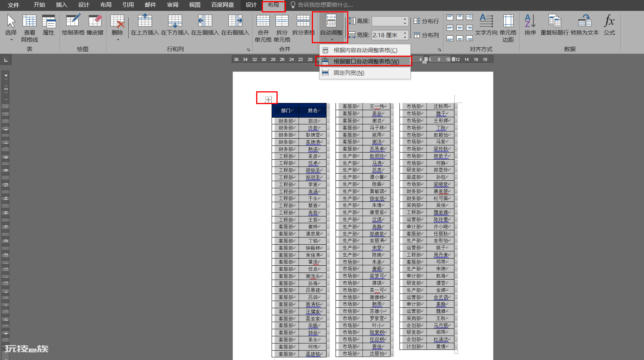This screenshot has width=644, height=360.
Task: Activate the 绘制表格 draw table tool
Action: [x=73, y=26]
